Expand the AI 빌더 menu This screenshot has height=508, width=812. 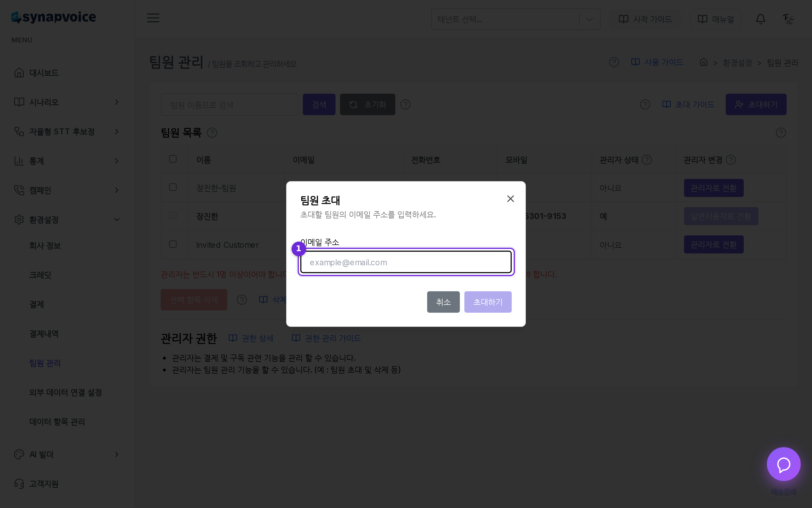67,454
